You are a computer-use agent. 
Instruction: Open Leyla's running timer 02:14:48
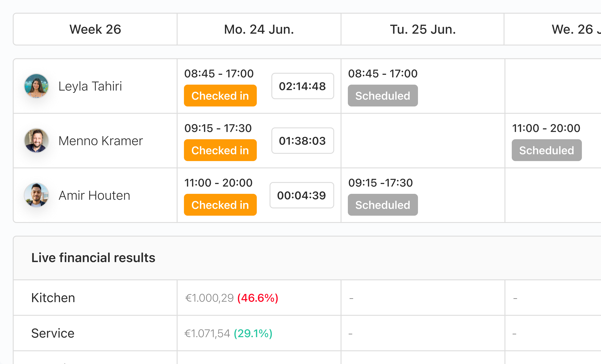303,86
